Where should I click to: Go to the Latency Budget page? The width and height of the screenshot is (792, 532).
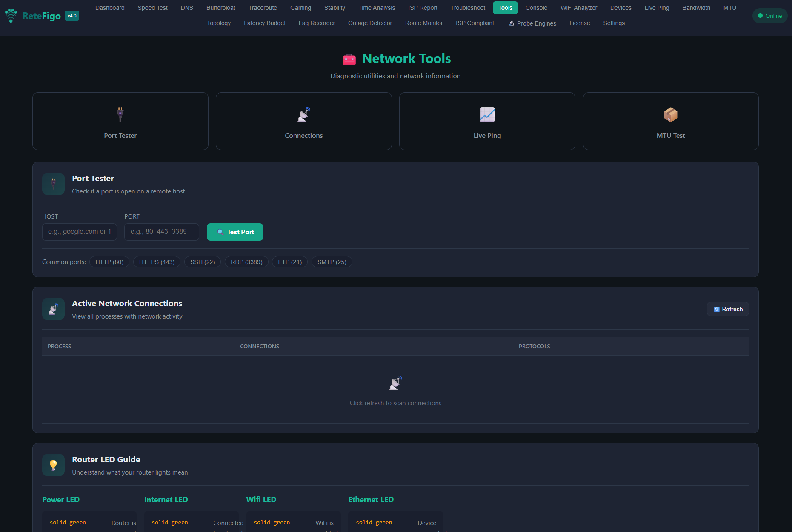pos(265,23)
